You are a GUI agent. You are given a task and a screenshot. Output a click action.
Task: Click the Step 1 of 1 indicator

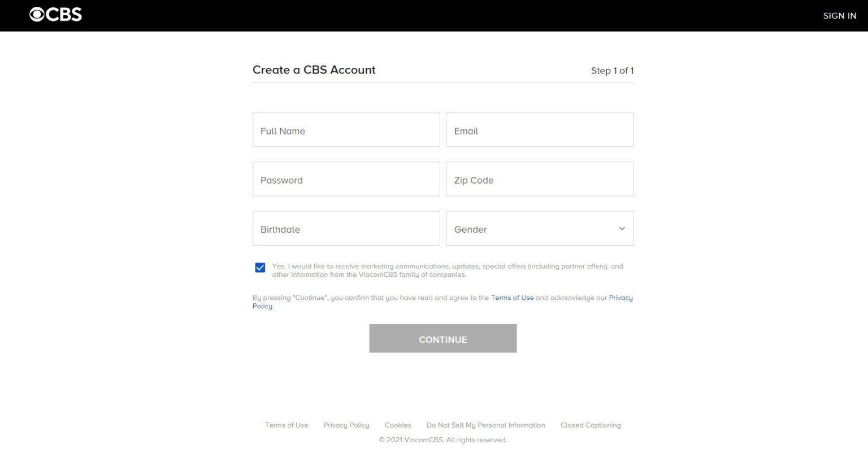[x=612, y=71]
